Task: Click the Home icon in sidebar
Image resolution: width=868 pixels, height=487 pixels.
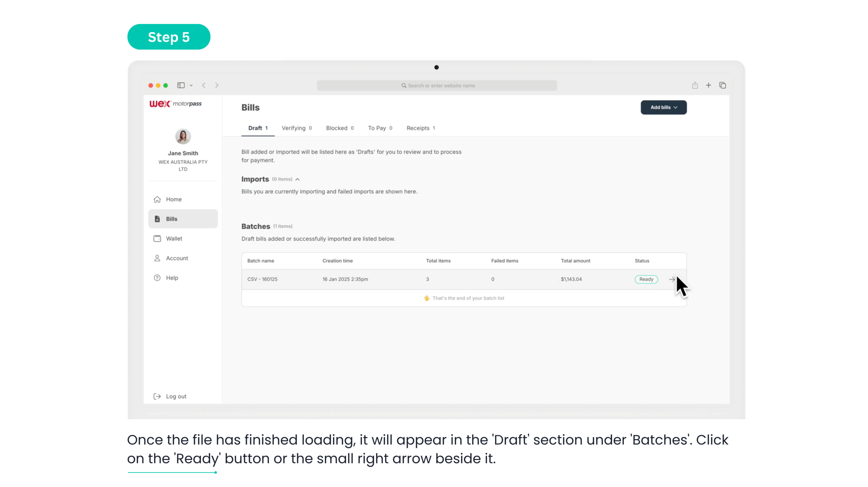Action: point(157,199)
